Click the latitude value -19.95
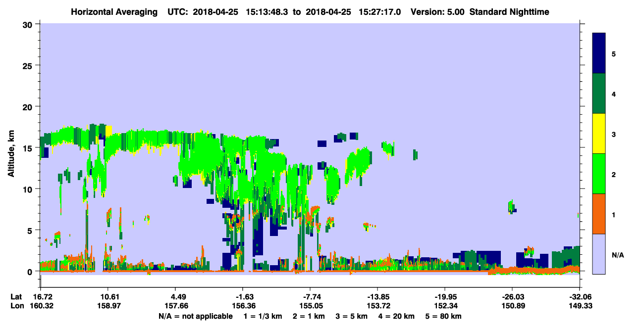This screenshot has height=330, width=644. (x=445, y=297)
